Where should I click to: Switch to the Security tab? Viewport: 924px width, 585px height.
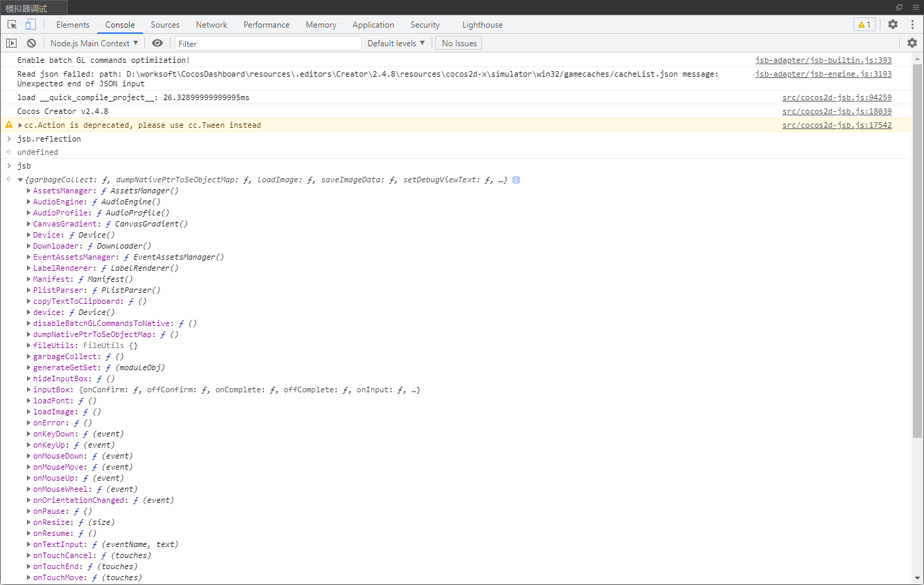click(x=425, y=25)
